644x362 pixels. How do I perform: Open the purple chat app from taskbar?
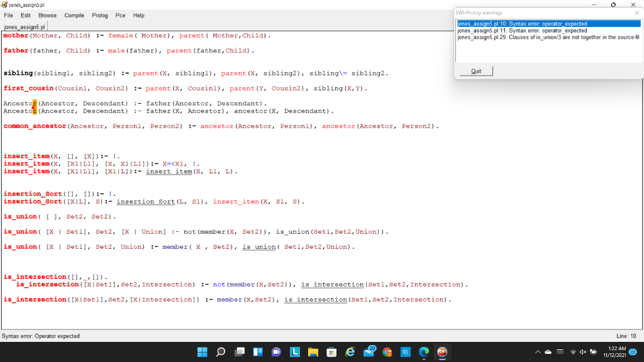pos(275,352)
